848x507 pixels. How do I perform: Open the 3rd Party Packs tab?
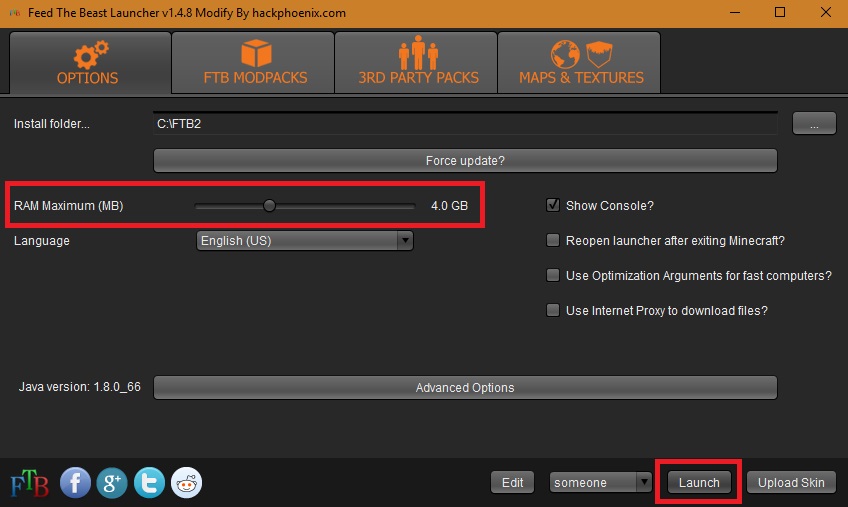pos(416,63)
